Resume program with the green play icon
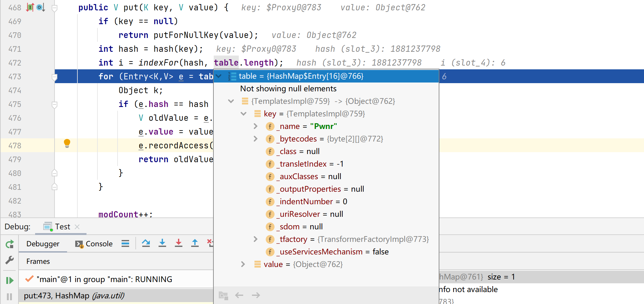Viewport: 644px width, 304px height. 10,280
